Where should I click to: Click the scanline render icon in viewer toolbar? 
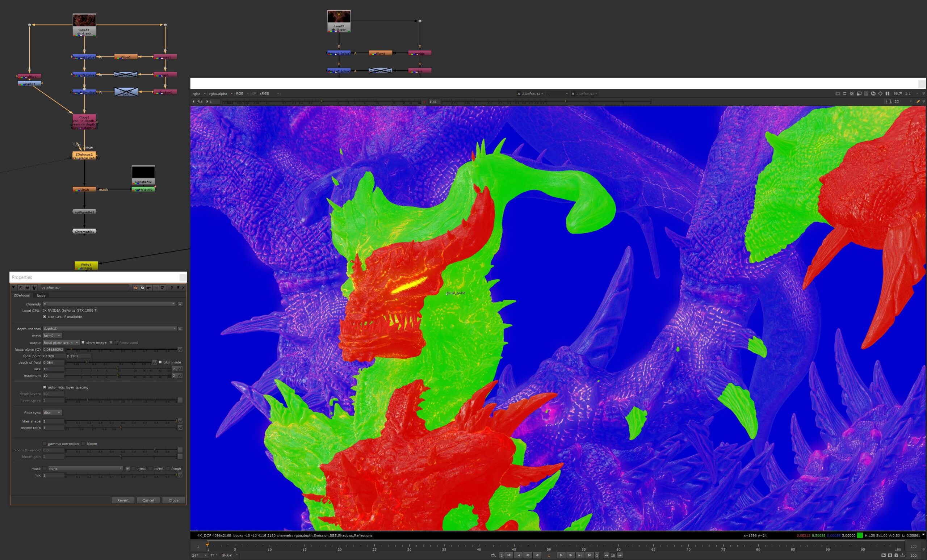pos(866,94)
